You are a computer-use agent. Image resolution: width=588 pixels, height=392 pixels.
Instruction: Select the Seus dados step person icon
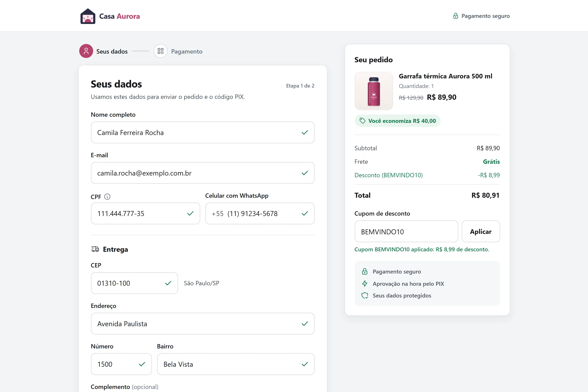click(x=86, y=51)
